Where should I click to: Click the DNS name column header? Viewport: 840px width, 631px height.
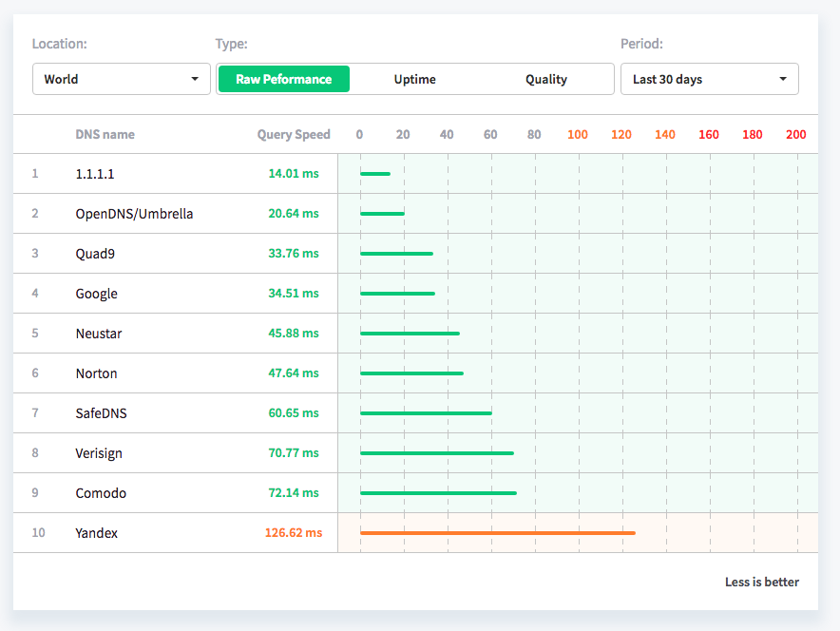105,134
